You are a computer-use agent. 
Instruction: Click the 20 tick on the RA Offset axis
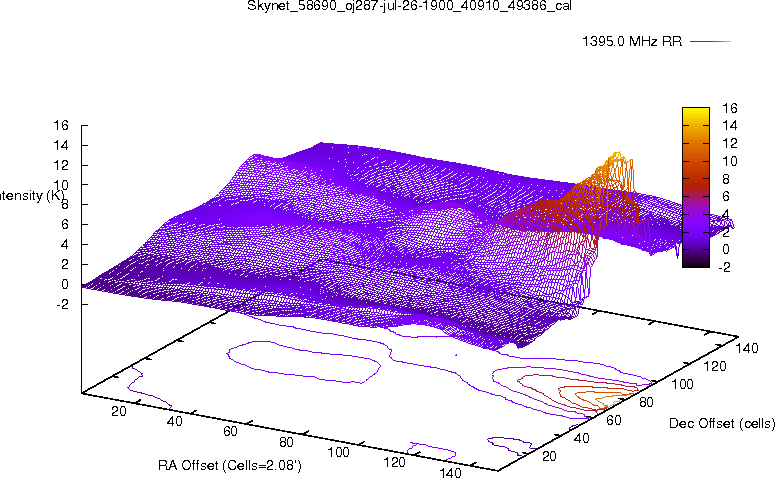(x=119, y=411)
